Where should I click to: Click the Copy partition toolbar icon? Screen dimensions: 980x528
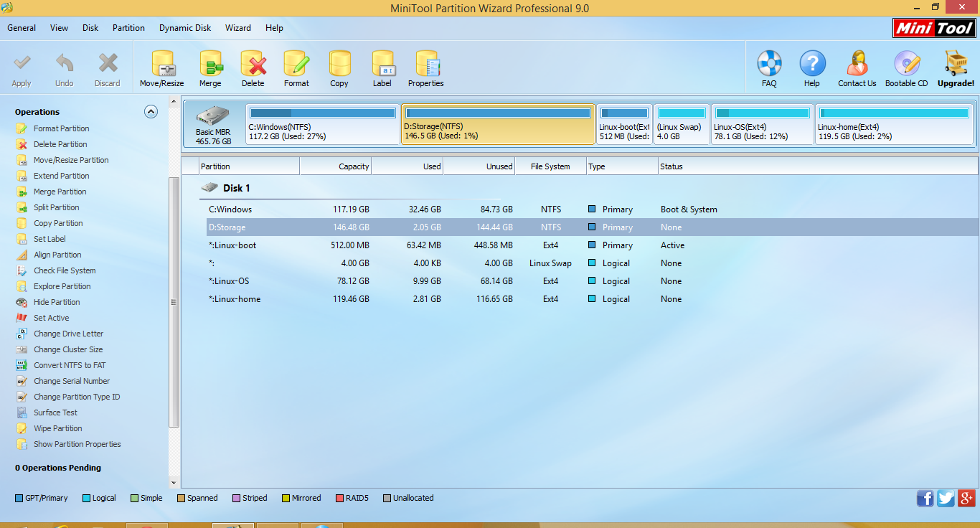point(339,65)
